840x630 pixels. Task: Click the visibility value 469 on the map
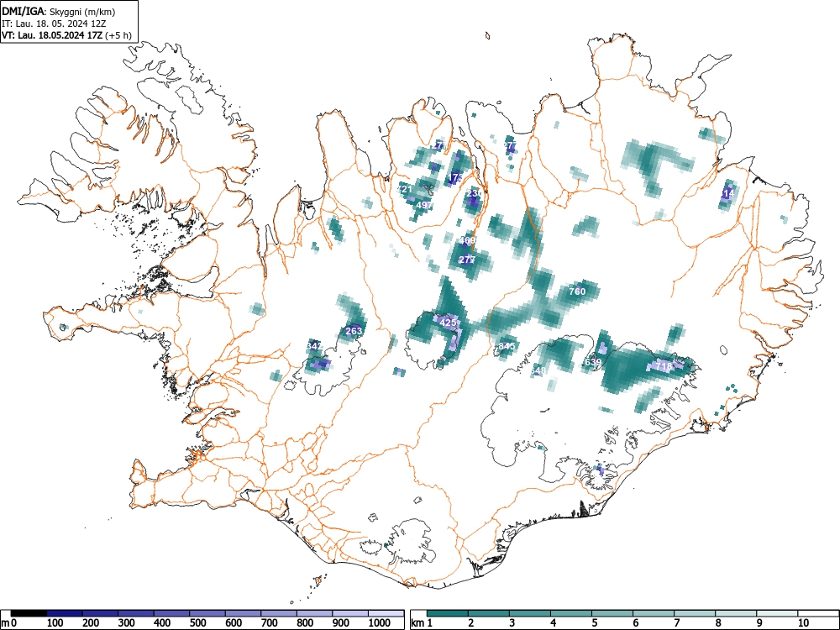(467, 240)
